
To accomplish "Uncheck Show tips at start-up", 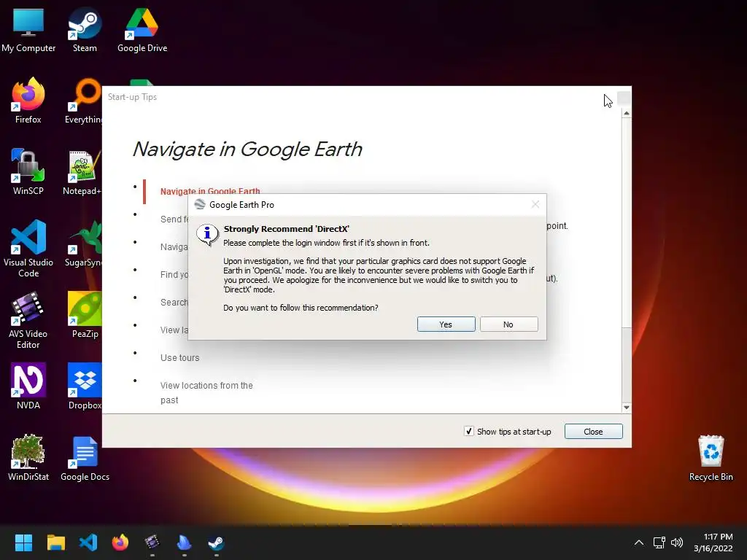I will [x=469, y=432].
